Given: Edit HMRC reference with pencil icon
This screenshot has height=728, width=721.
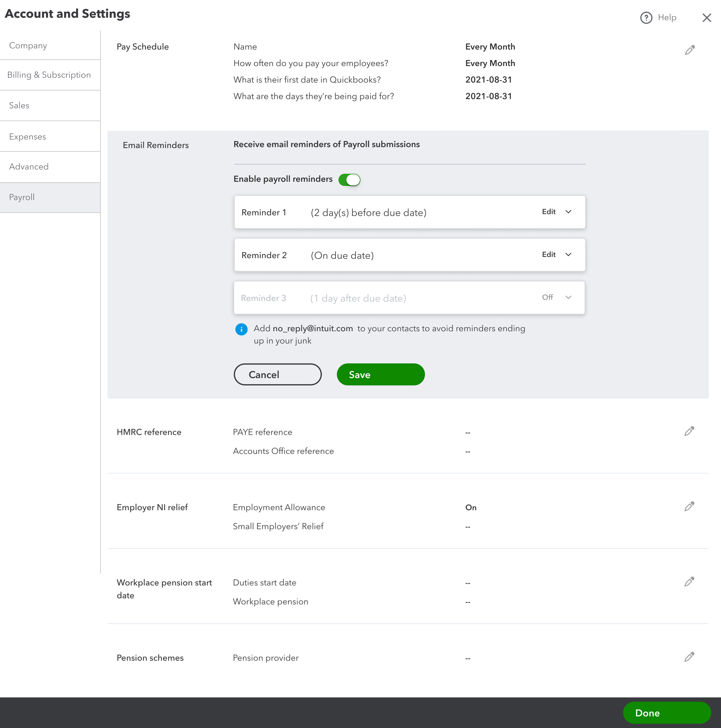Looking at the screenshot, I should [689, 431].
